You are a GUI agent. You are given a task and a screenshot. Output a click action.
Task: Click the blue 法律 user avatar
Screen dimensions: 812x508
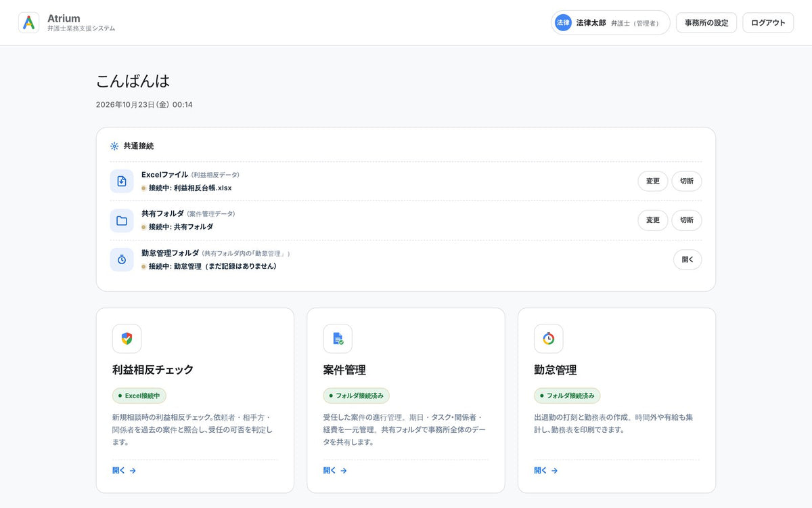point(563,22)
